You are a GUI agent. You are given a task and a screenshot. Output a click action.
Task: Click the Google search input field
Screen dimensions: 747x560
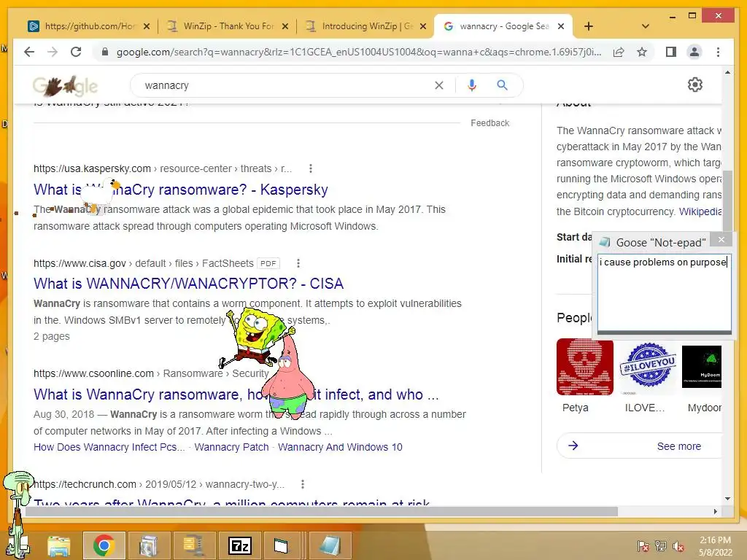[286, 85]
